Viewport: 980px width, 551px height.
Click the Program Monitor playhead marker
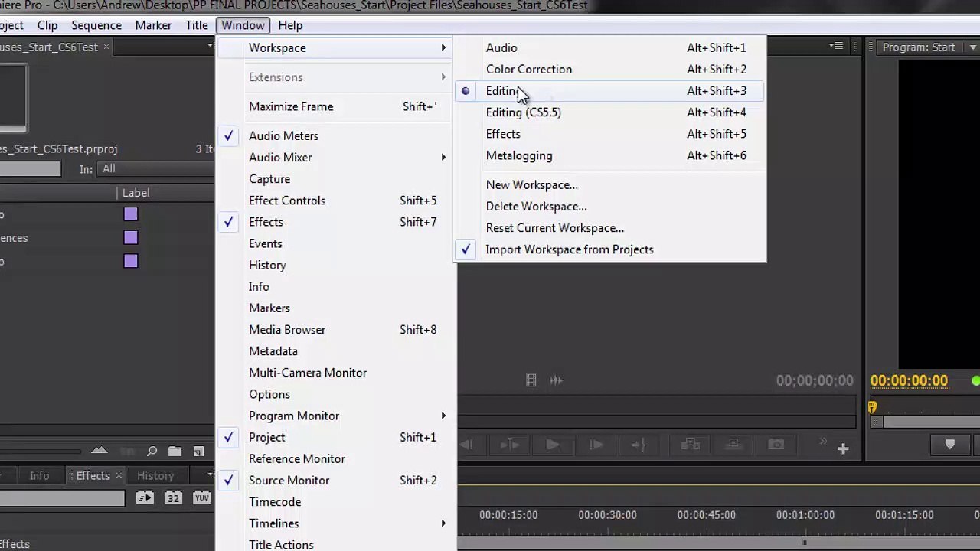coord(872,409)
